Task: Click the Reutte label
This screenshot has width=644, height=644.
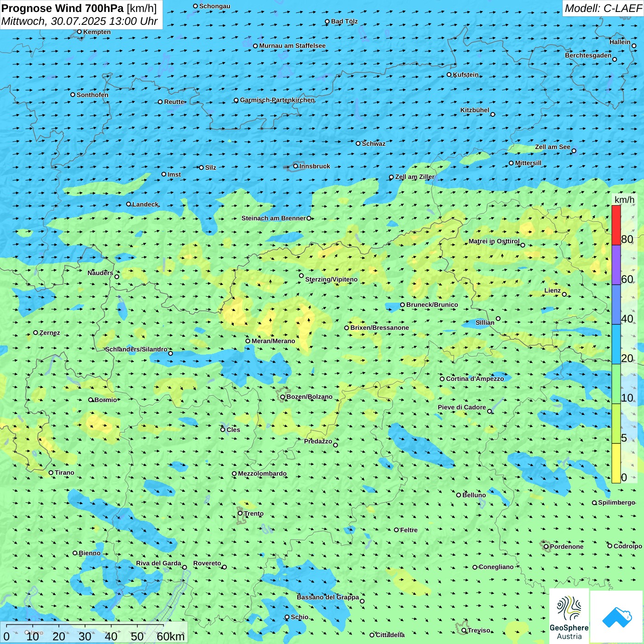Action: click(x=174, y=102)
